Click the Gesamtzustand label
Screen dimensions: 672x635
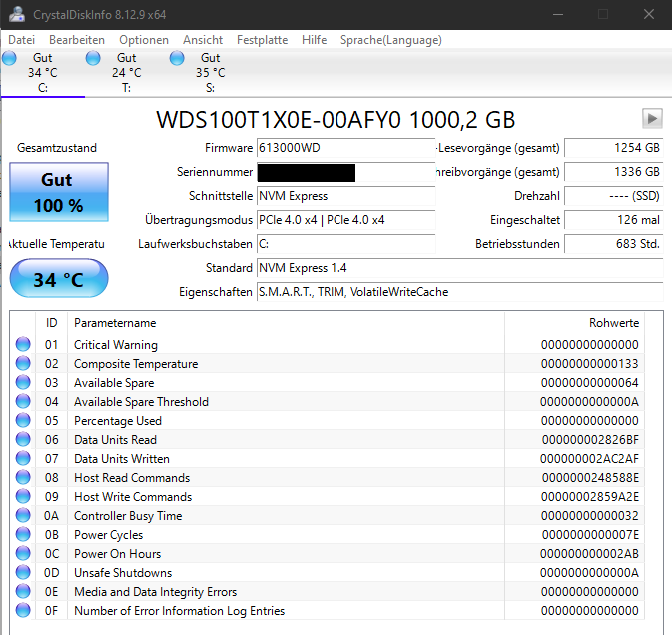click(x=57, y=148)
